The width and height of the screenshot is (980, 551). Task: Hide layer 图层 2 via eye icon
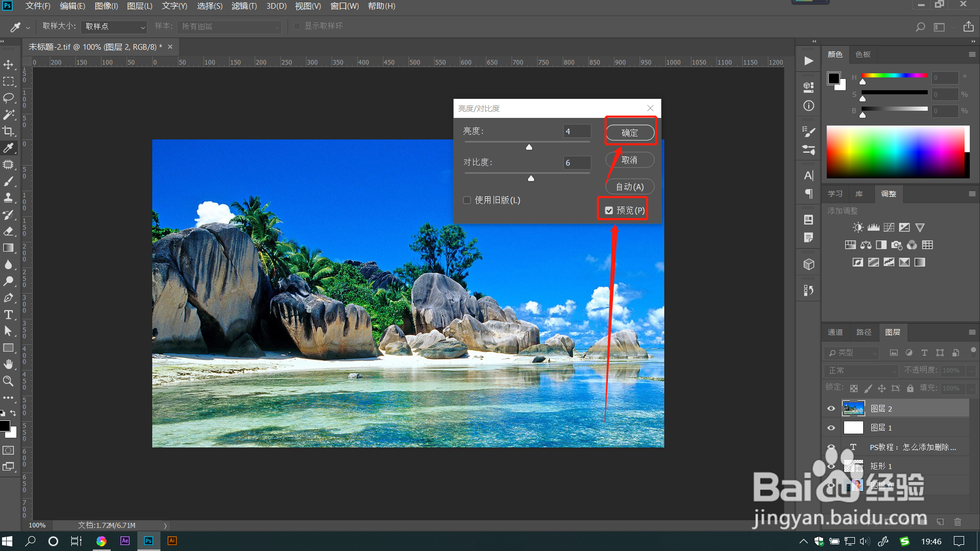tap(831, 409)
